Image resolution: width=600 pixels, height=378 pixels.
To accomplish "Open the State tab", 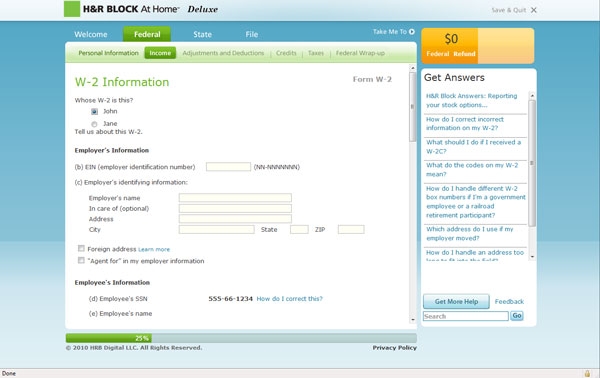I will 202,34.
